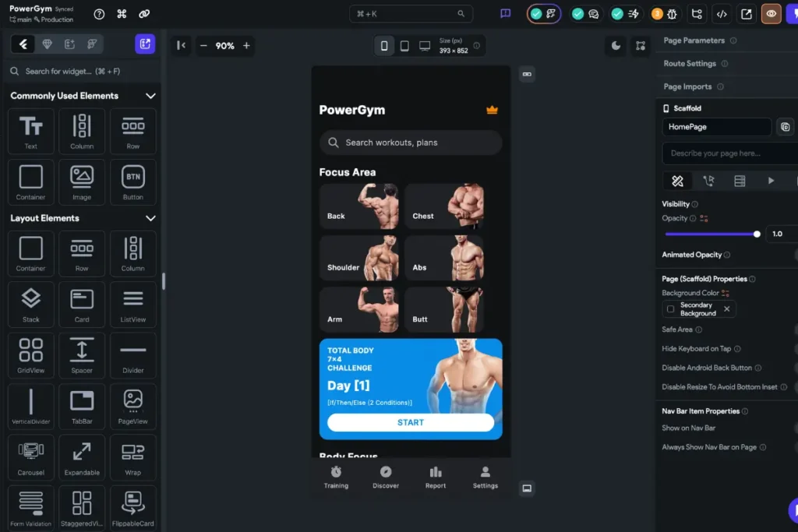Select the phone device preview
Viewport: 798px width, 532px height.
384,46
